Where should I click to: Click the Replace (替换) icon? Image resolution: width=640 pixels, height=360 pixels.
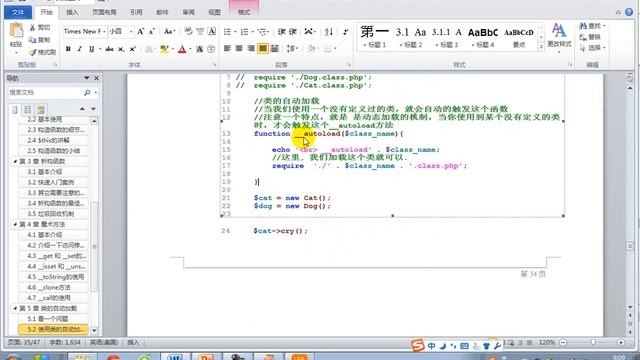(x=583, y=37)
